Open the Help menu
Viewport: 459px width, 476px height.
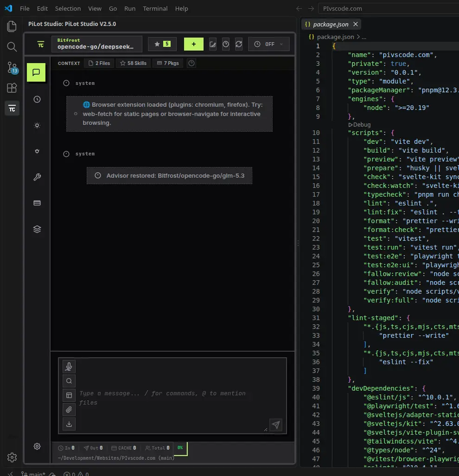181,8
